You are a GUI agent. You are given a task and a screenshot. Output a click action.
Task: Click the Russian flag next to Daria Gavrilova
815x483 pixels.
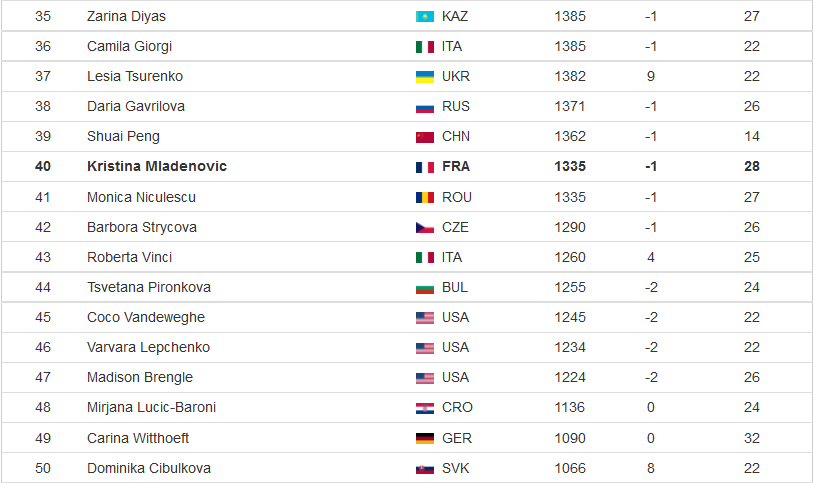pyautogui.click(x=425, y=107)
